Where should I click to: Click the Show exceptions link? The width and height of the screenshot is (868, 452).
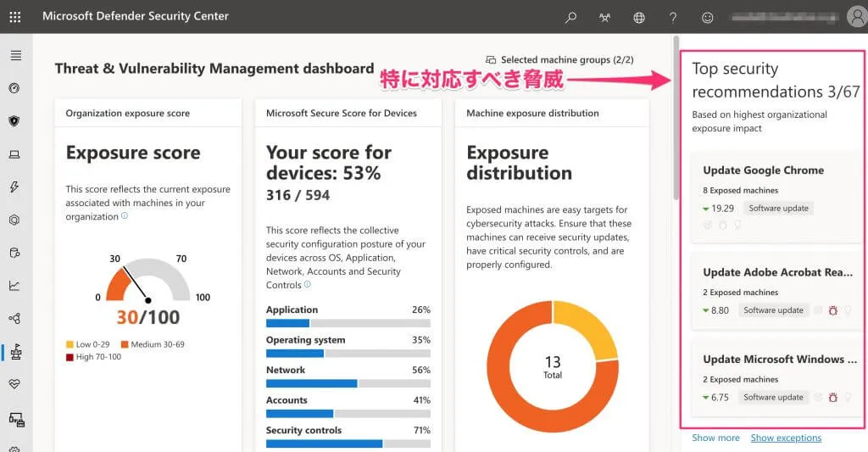click(786, 438)
